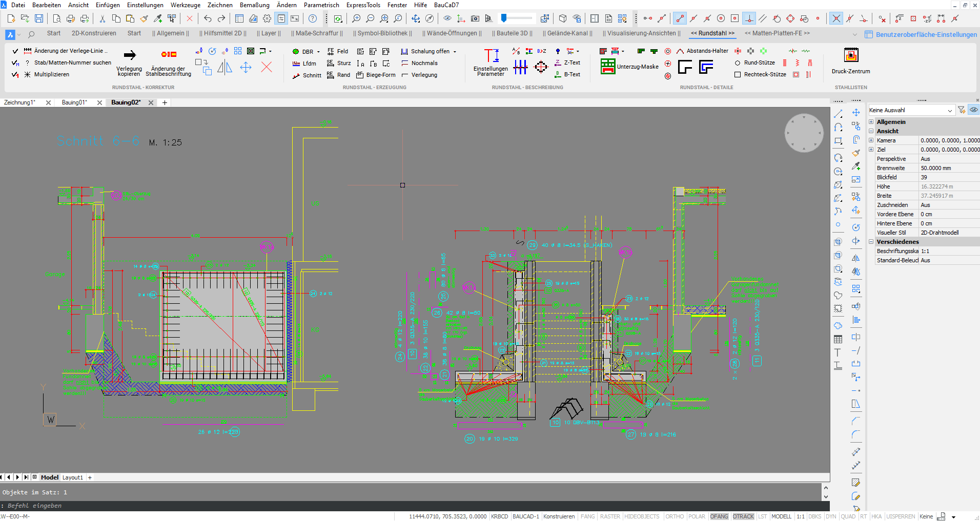Viewport: 980px width, 521px height.
Task: Open the Bemaßung menu
Action: click(x=254, y=5)
